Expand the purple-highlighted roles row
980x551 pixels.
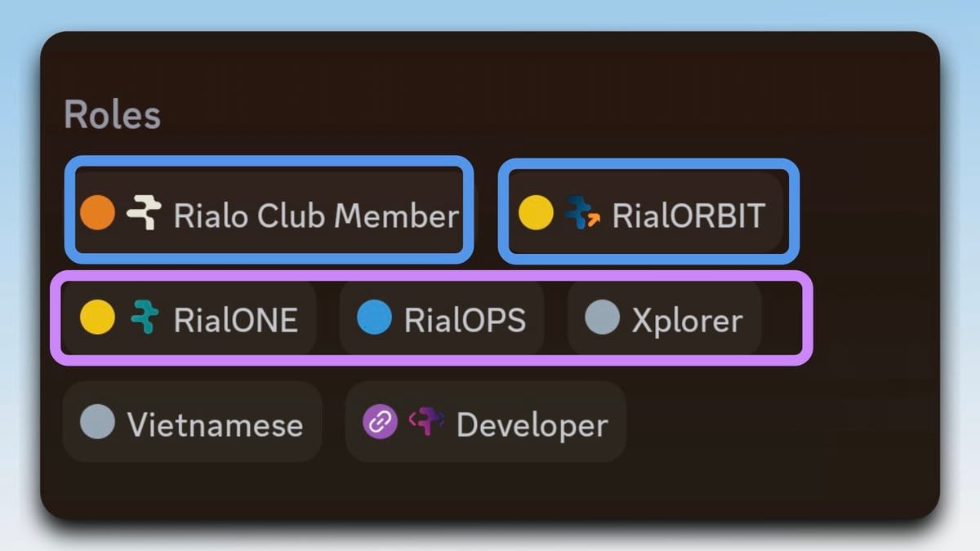tap(433, 319)
